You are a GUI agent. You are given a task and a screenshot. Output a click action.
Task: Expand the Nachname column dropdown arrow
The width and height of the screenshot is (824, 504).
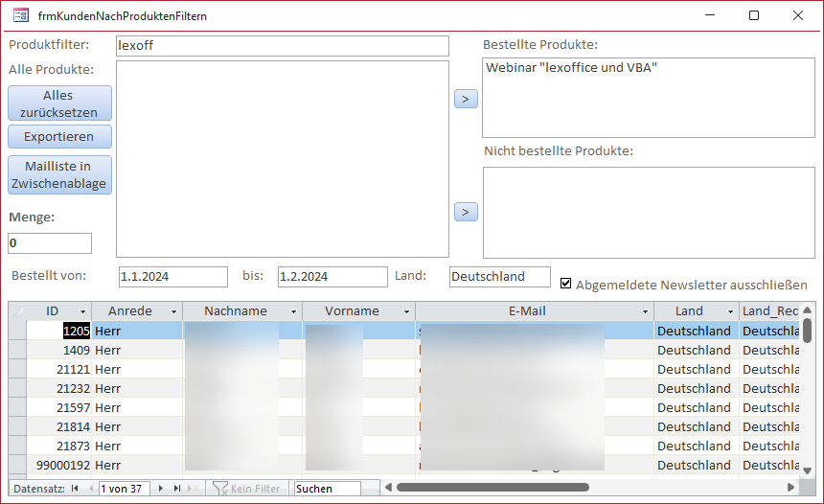pos(294,311)
